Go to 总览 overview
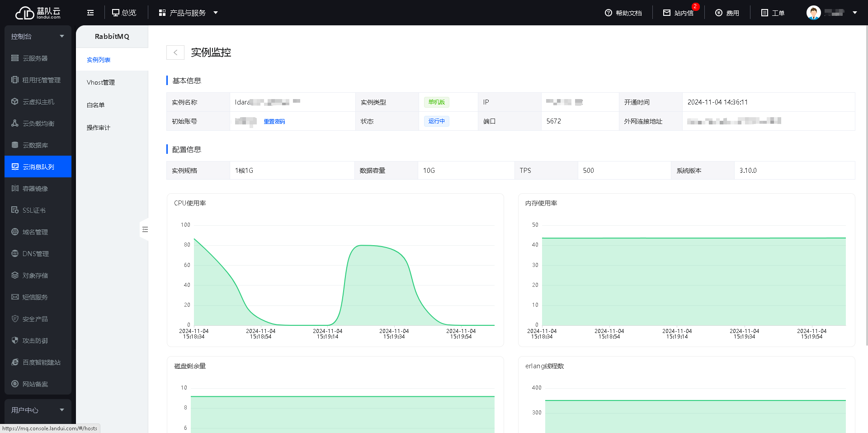 pos(124,13)
